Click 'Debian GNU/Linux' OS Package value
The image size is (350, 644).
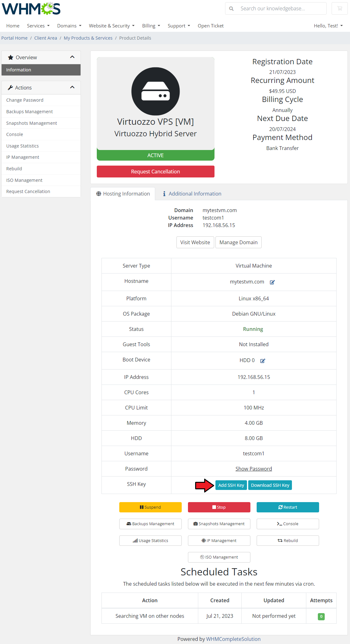click(x=254, y=314)
